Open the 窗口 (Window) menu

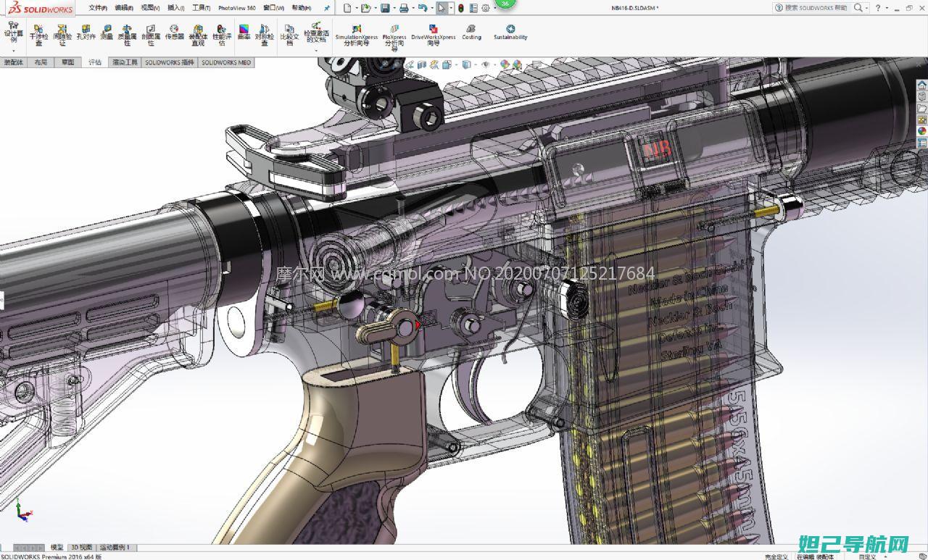(x=273, y=8)
